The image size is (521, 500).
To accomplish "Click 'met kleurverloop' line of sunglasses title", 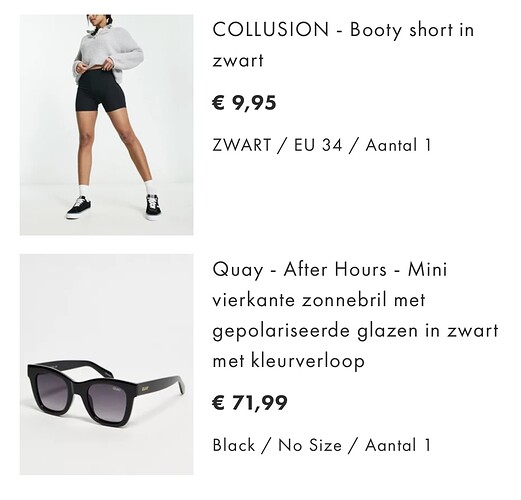I will point(289,361).
